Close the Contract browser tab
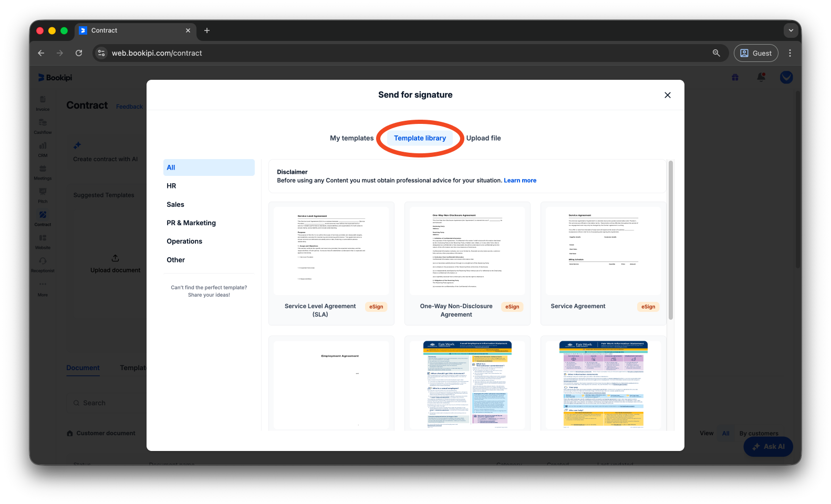The image size is (831, 504). [x=188, y=30]
